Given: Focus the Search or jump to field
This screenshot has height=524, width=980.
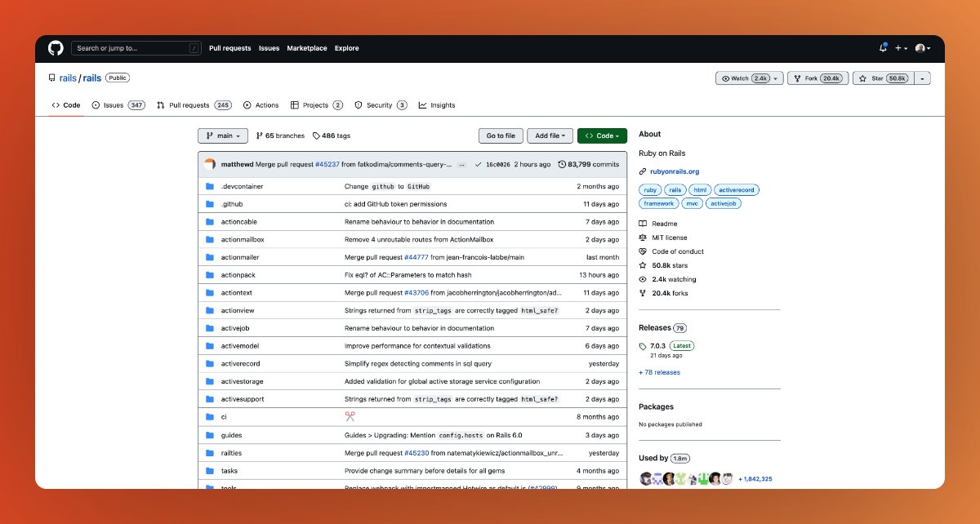Looking at the screenshot, I should click(136, 48).
